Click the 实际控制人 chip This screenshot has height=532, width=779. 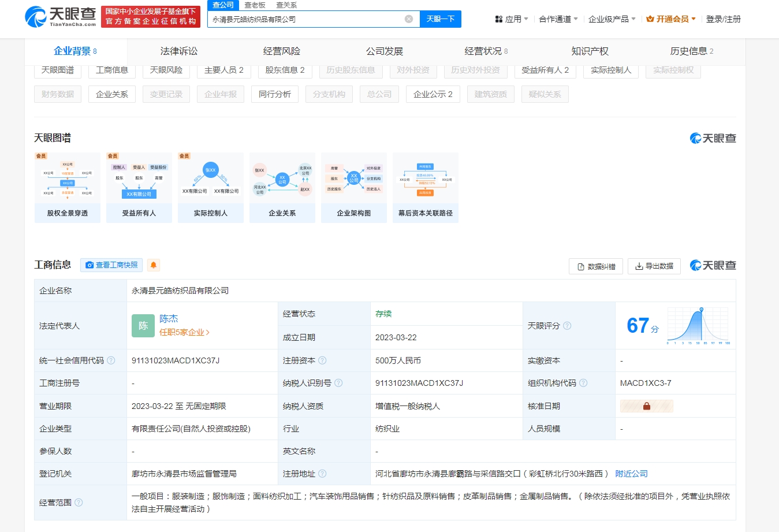[611, 70]
